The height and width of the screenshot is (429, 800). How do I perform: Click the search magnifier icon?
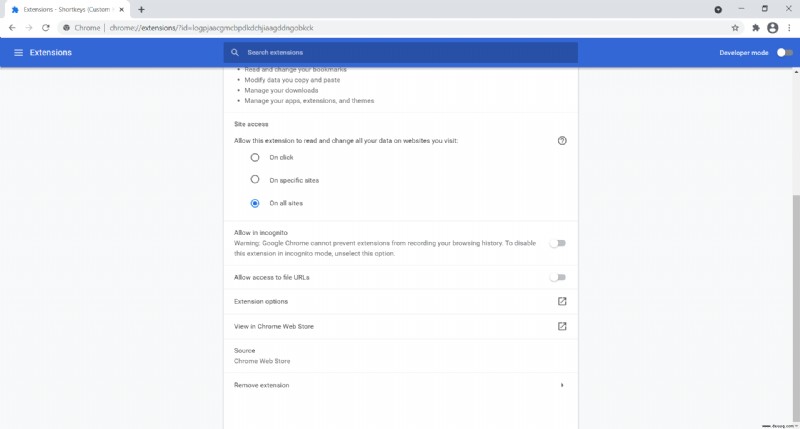pos(235,53)
